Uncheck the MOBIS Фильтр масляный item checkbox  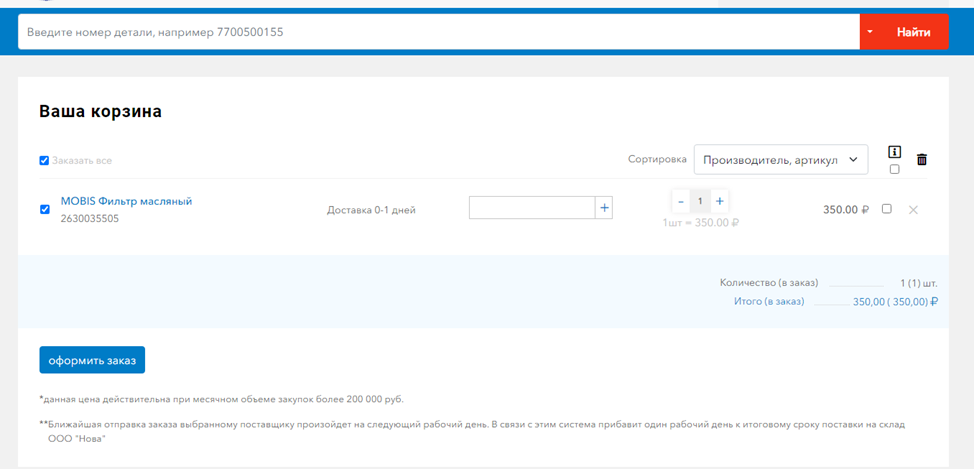pos(44,210)
